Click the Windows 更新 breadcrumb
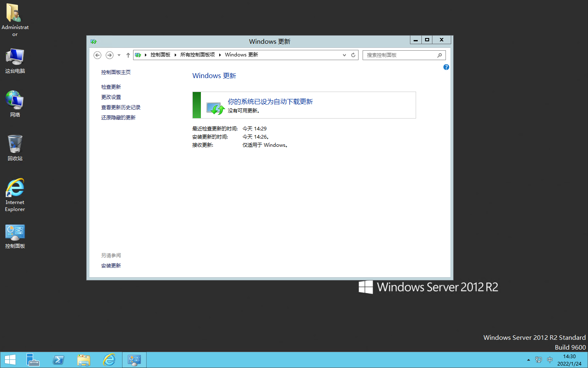The width and height of the screenshot is (588, 368). tap(241, 55)
